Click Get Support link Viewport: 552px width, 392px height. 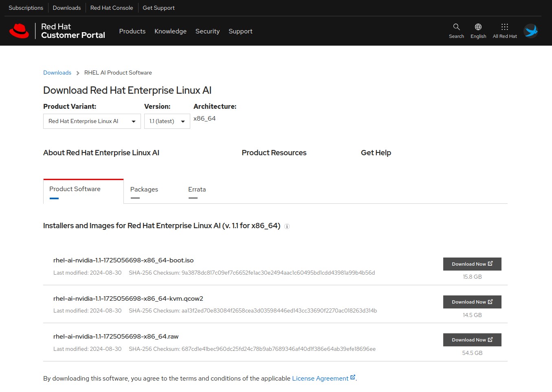(x=158, y=8)
